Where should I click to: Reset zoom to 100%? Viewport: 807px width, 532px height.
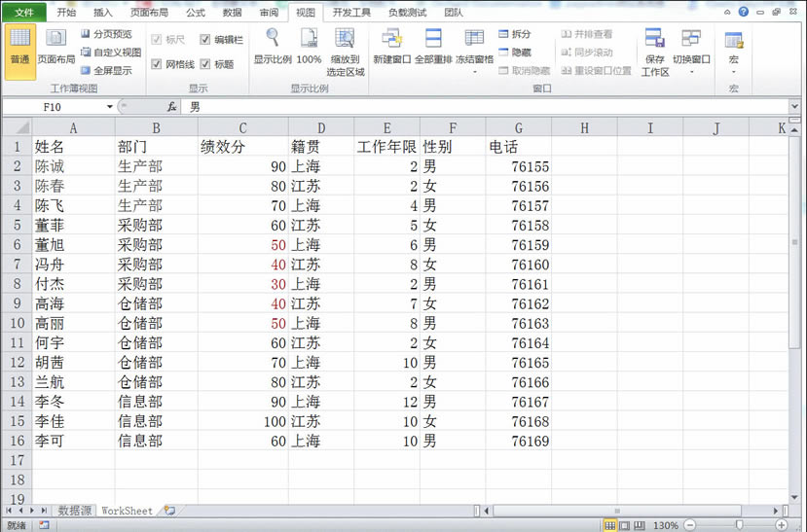click(x=309, y=47)
